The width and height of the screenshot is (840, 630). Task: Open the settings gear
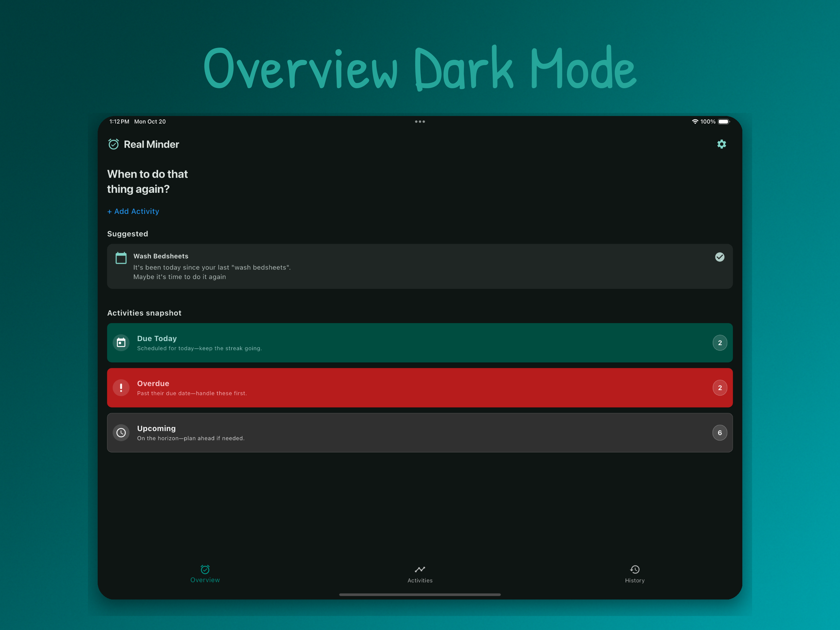pos(722,144)
